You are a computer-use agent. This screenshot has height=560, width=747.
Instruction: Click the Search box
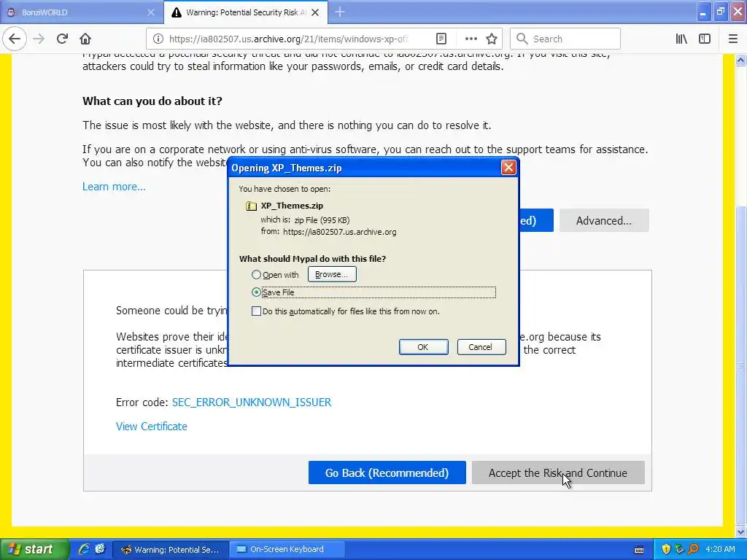[x=565, y=39]
